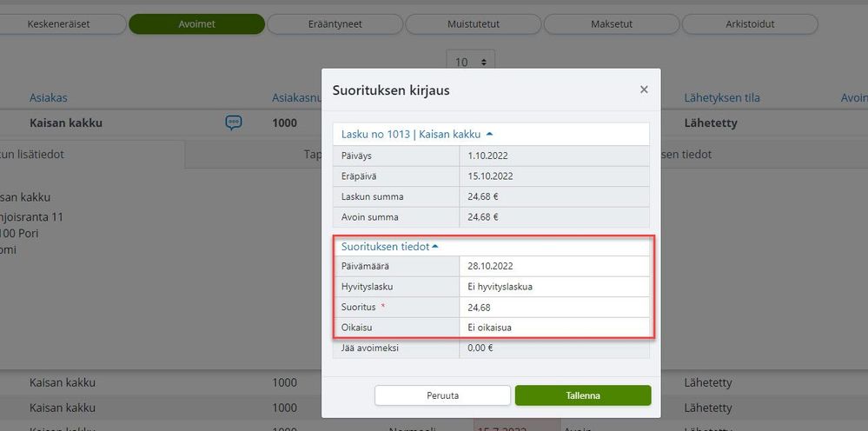Cancel with the Peruuta button
The height and width of the screenshot is (431, 868).
pos(442,395)
